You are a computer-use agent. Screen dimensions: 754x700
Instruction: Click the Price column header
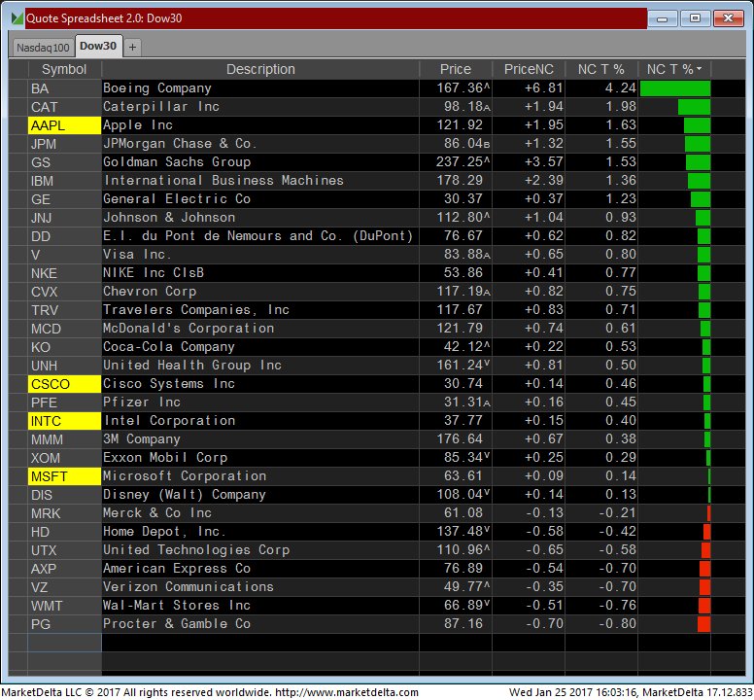click(x=456, y=69)
